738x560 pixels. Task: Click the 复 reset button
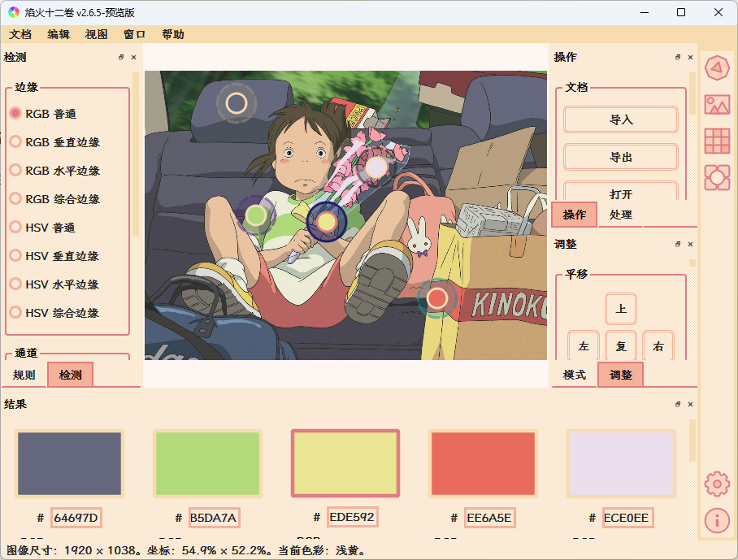click(621, 346)
